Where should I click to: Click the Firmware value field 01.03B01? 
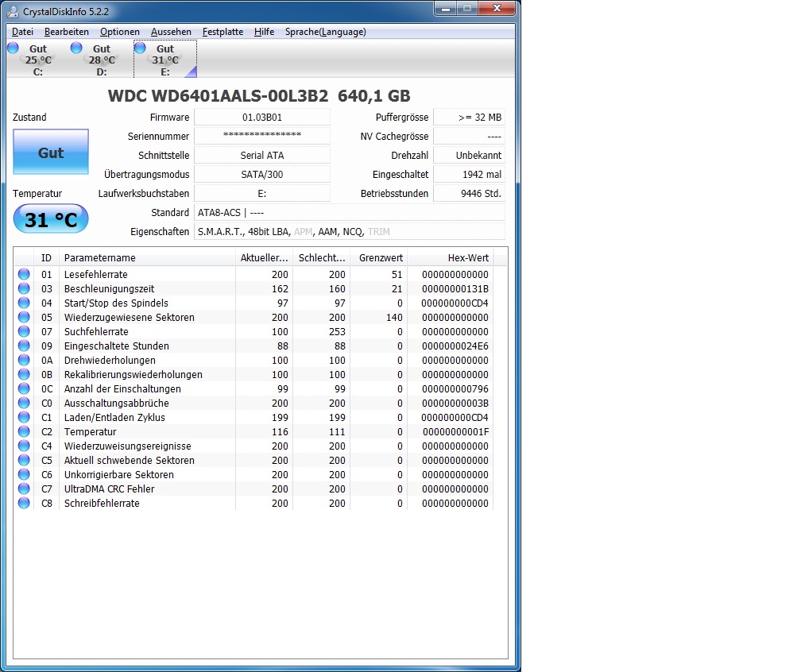coord(262,118)
